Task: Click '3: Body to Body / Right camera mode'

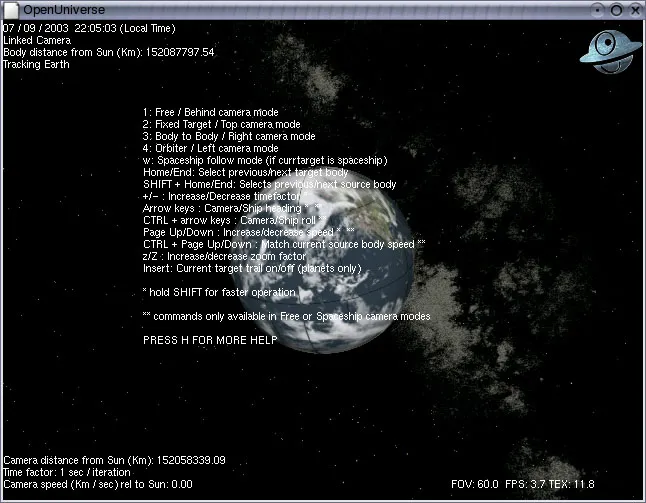Action: click(229, 136)
